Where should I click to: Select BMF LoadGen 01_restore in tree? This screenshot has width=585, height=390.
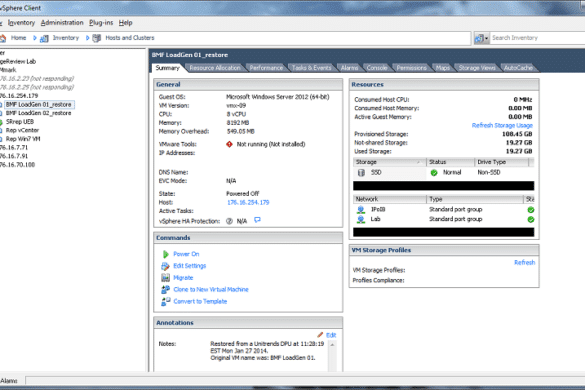(38, 105)
